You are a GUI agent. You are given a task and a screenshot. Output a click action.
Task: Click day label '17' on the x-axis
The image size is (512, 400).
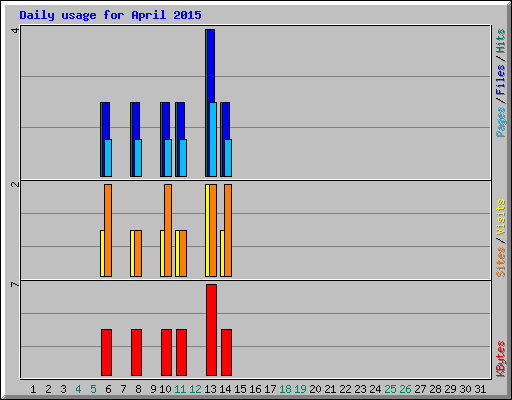270,389
